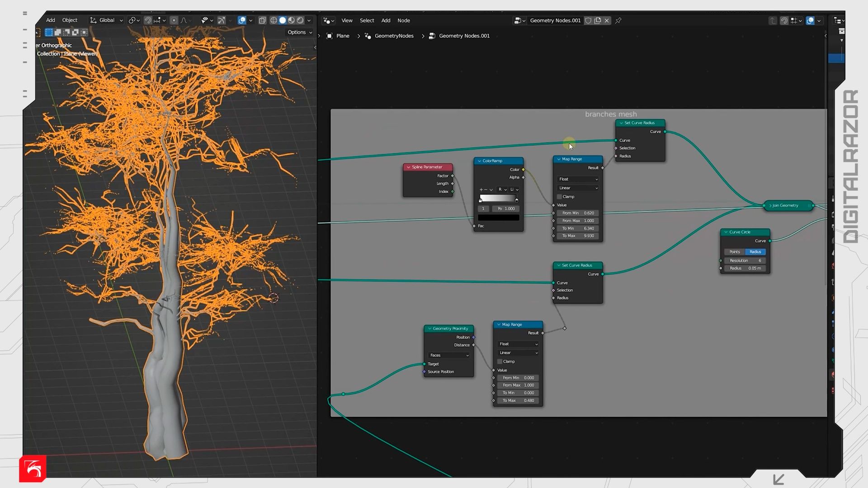Go to parent node tree arrow
Screen dimensions: 868x488
click(x=773, y=20)
